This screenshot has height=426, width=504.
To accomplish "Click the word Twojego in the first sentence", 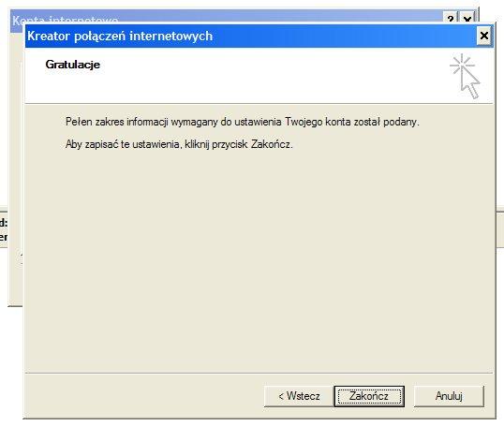I will (x=304, y=122).
